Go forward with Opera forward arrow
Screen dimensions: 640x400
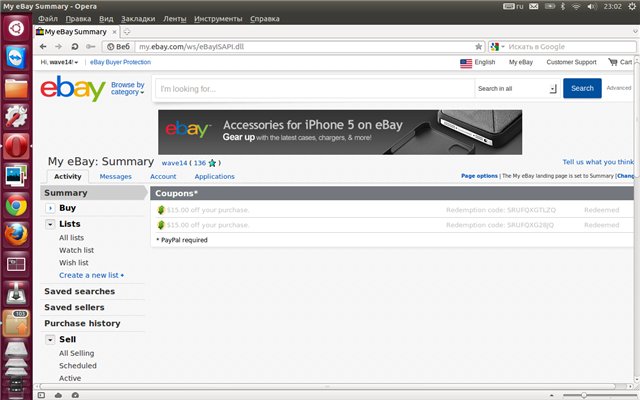click(x=58, y=47)
